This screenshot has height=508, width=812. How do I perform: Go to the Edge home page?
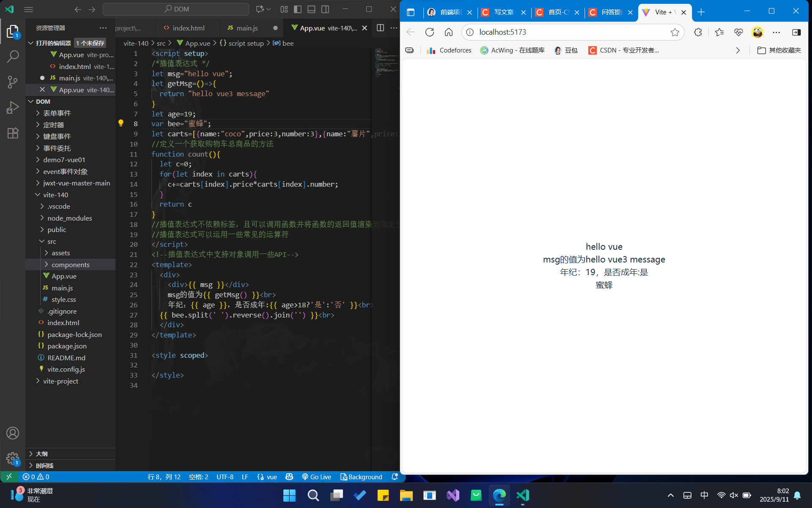pos(449,32)
